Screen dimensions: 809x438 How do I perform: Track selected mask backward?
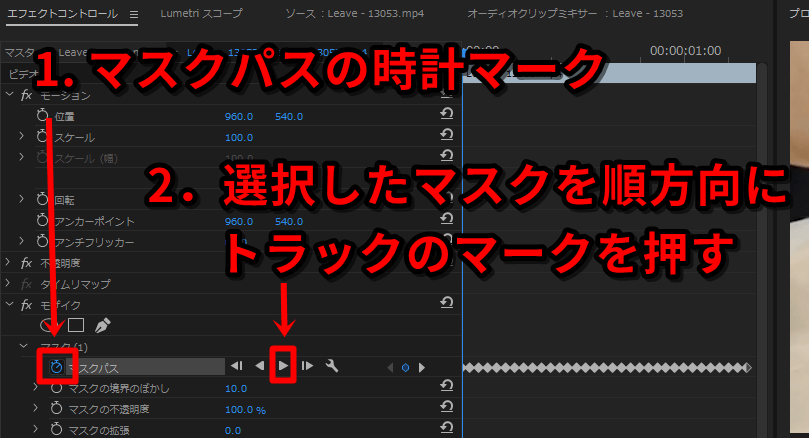[260, 366]
